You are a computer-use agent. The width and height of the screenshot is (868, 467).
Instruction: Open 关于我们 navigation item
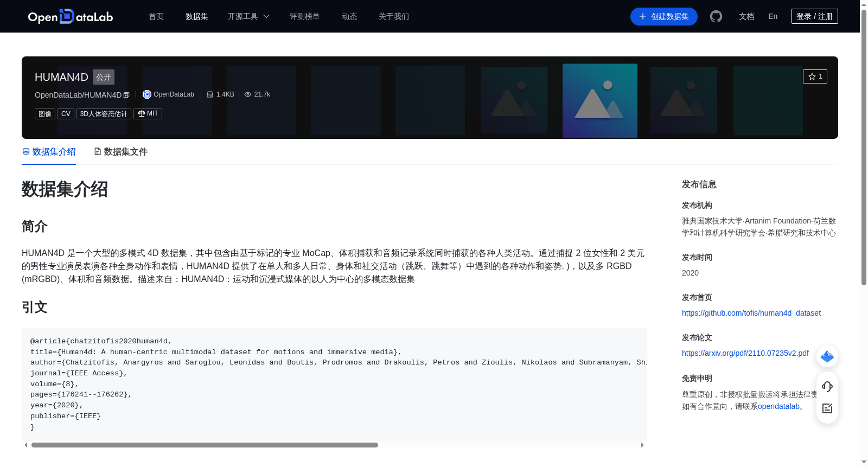[x=394, y=16]
